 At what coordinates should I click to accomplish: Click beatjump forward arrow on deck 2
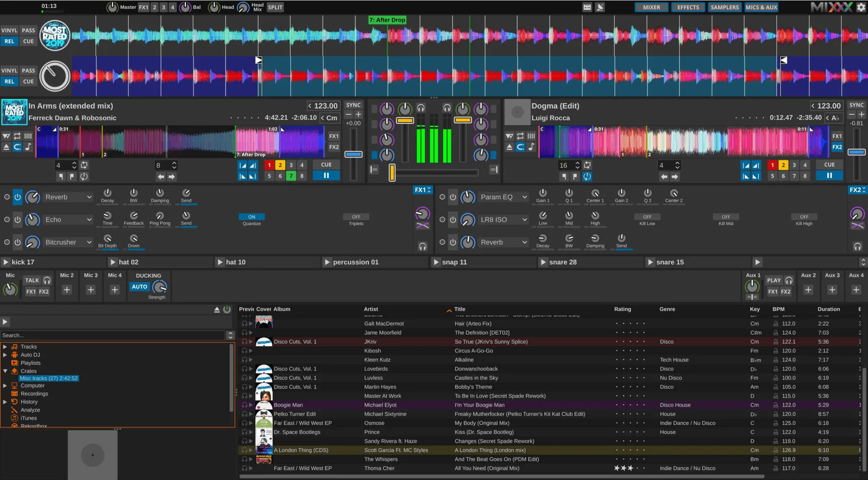pyautogui.click(x=675, y=177)
